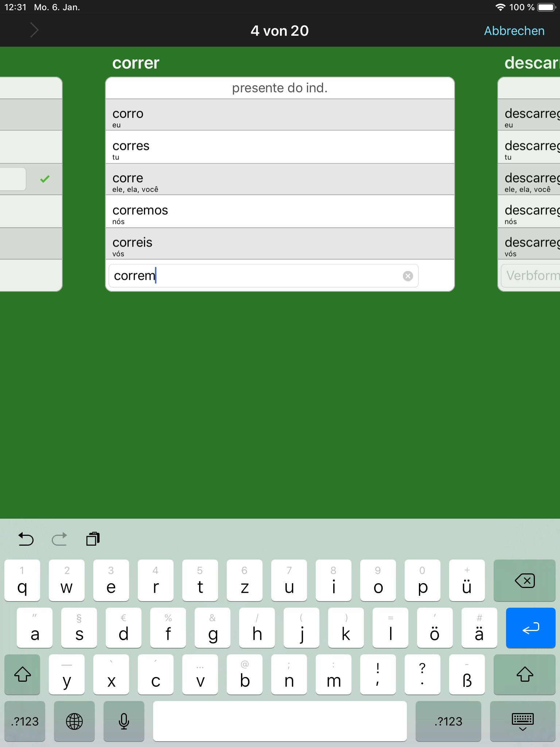Tap the i key
560x747 pixels.
click(334, 580)
